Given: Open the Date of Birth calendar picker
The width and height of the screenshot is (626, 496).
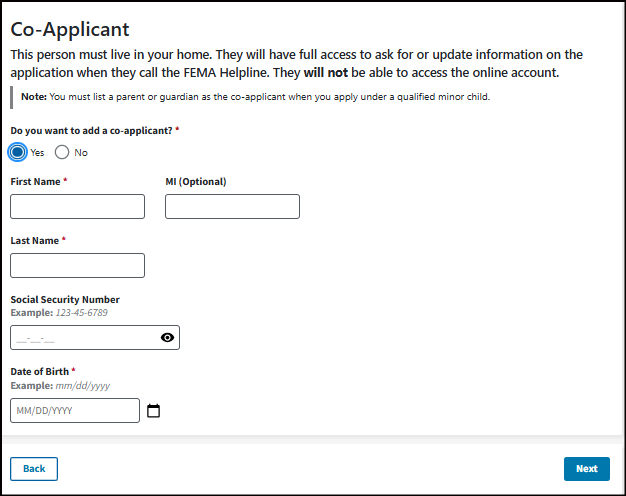Looking at the screenshot, I should coord(154,411).
